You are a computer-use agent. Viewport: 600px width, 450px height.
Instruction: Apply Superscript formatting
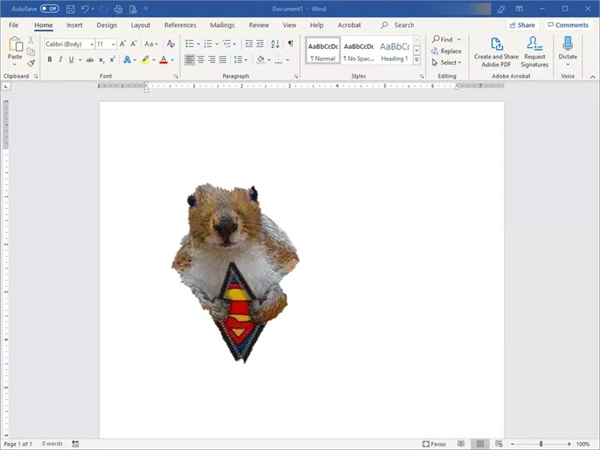click(x=112, y=60)
